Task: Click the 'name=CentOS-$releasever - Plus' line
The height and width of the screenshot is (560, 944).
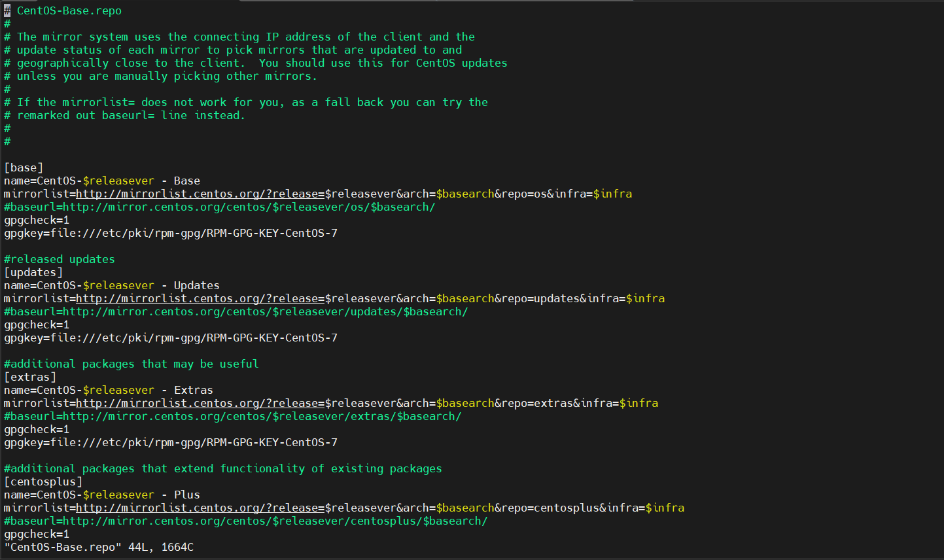Action: coord(101,495)
